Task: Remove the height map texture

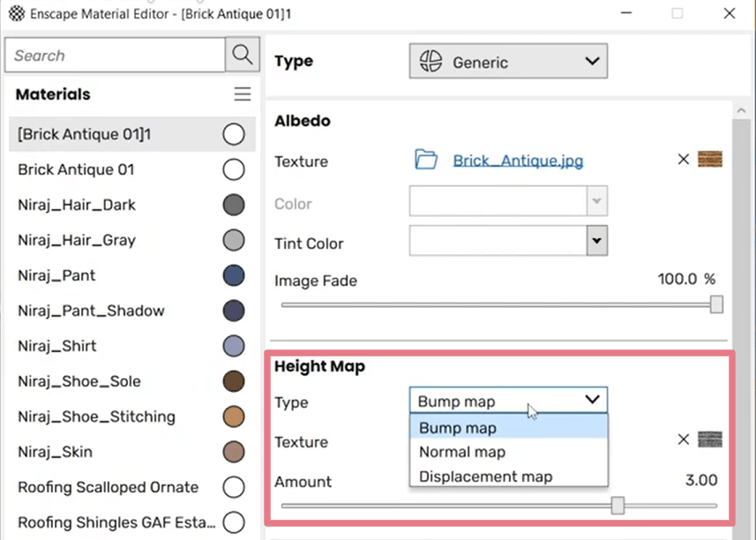Action: pos(683,439)
